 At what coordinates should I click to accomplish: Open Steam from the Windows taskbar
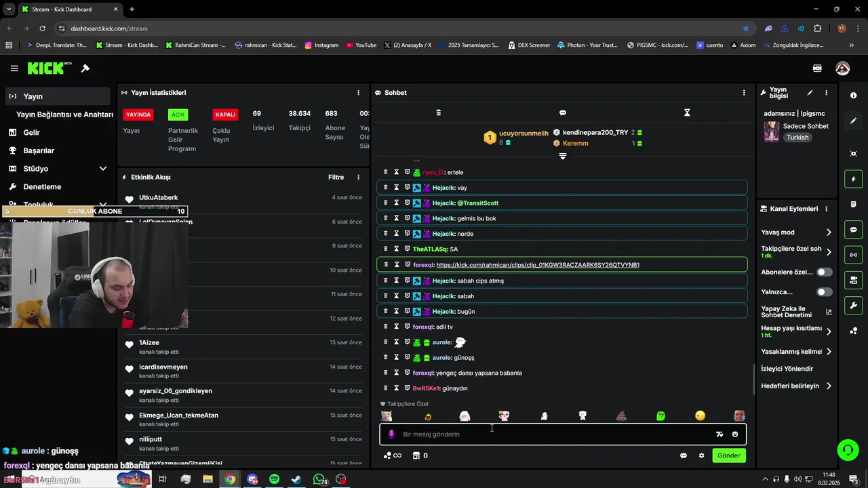[296, 479]
